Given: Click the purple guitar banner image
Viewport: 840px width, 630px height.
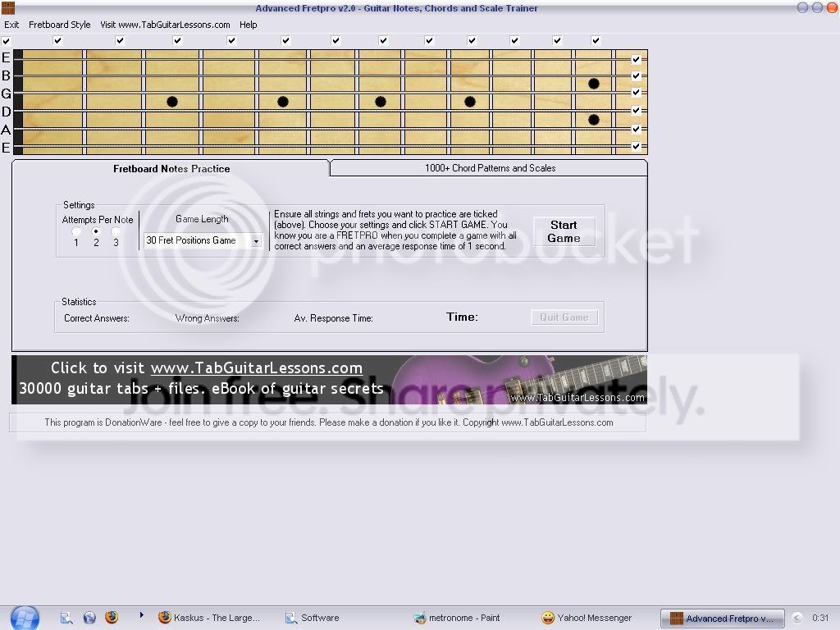Looking at the screenshot, I should (519, 379).
